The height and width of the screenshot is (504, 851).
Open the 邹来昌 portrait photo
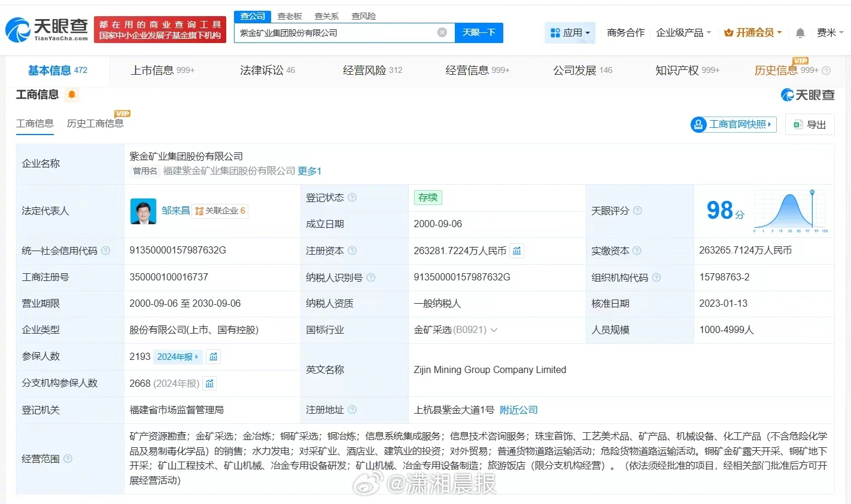click(x=143, y=211)
